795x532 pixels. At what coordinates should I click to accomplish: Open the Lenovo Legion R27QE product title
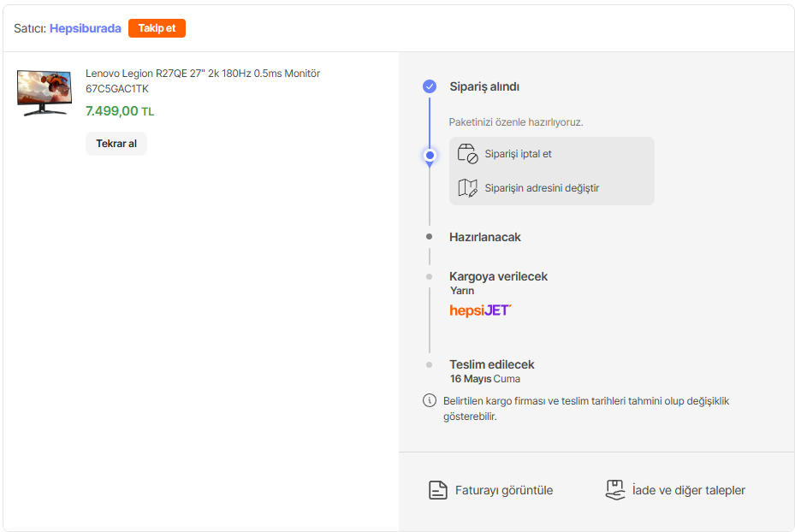pos(203,80)
